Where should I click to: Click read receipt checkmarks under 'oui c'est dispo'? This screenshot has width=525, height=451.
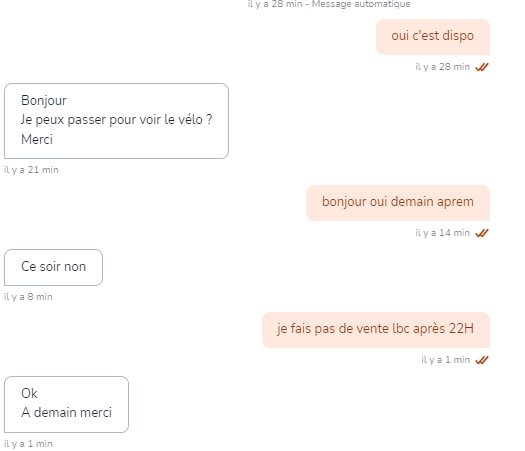pyautogui.click(x=482, y=67)
